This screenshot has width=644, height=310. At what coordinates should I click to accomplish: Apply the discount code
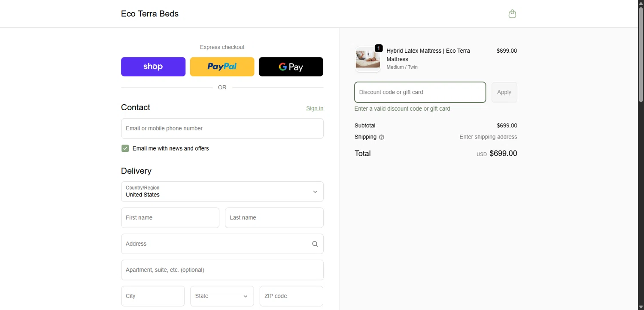tap(504, 92)
